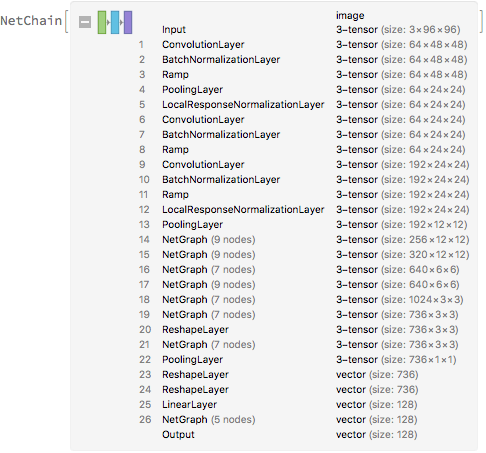
Task: Click the blue layer block icon
Action: click(x=115, y=22)
